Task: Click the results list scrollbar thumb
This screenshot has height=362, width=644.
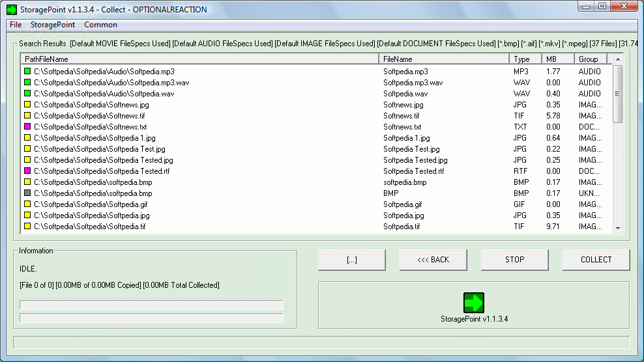Action: (x=618, y=94)
